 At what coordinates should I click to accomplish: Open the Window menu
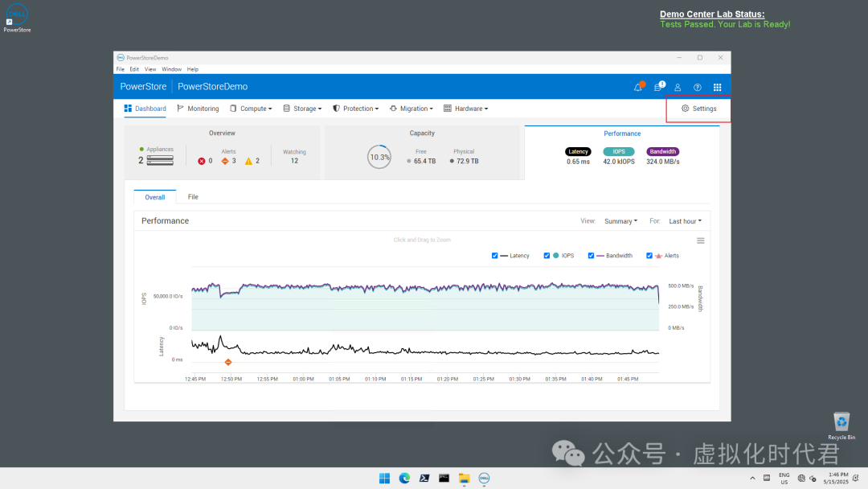pos(172,69)
